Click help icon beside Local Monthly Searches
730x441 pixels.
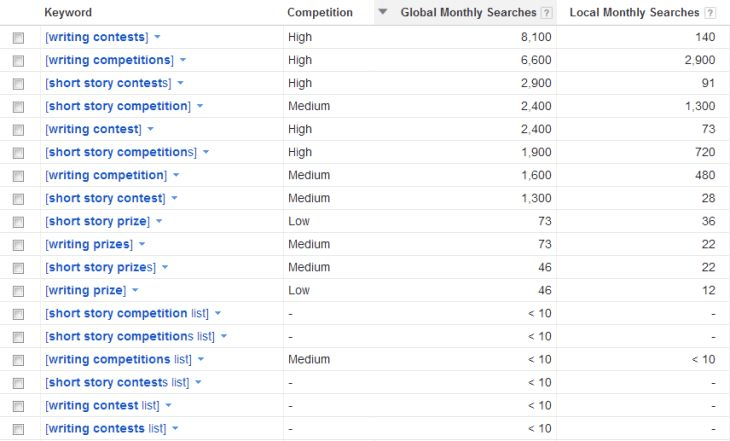pos(710,13)
